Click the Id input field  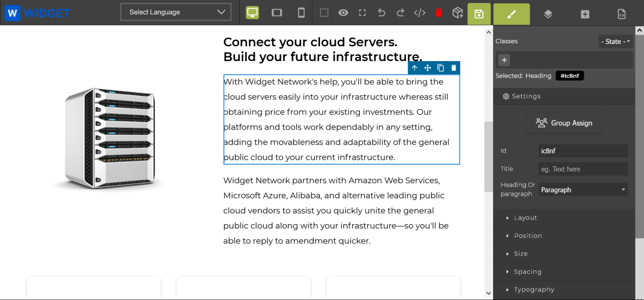pos(583,151)
